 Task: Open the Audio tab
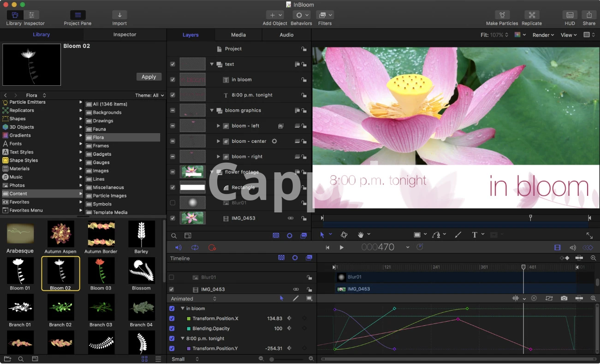[x=286, y=35]
